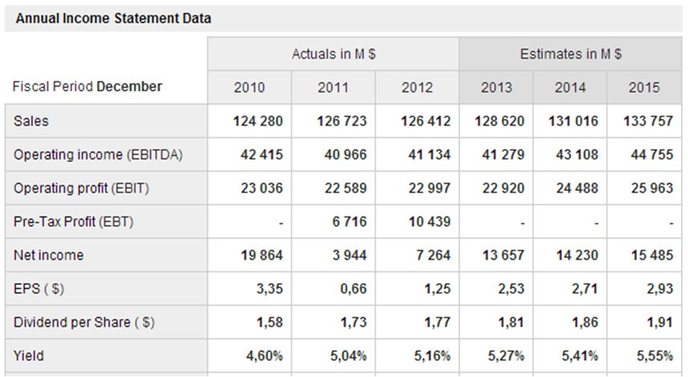The width and height of the screenshot is (688, 377).
Task: Click the 2013 column header
Action: [x=496, y=87]
